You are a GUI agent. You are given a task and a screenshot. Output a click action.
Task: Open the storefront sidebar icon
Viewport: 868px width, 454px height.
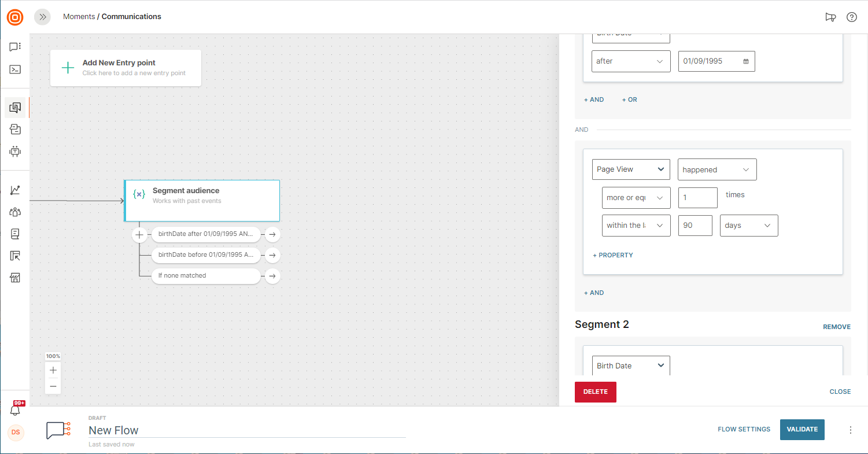pyautogui.click(x=15, y=278)
